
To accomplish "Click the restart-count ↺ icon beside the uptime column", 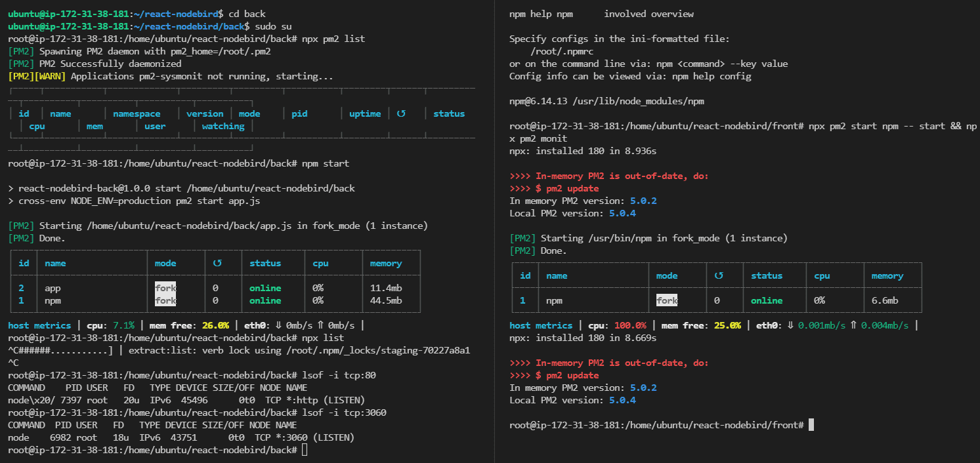I will [x=401, y=113].
